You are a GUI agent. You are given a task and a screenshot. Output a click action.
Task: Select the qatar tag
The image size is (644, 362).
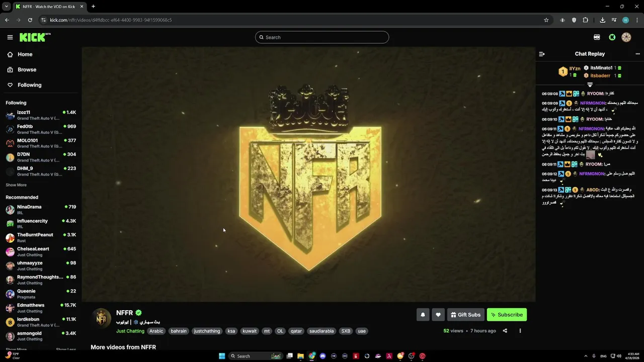point(296,331)
